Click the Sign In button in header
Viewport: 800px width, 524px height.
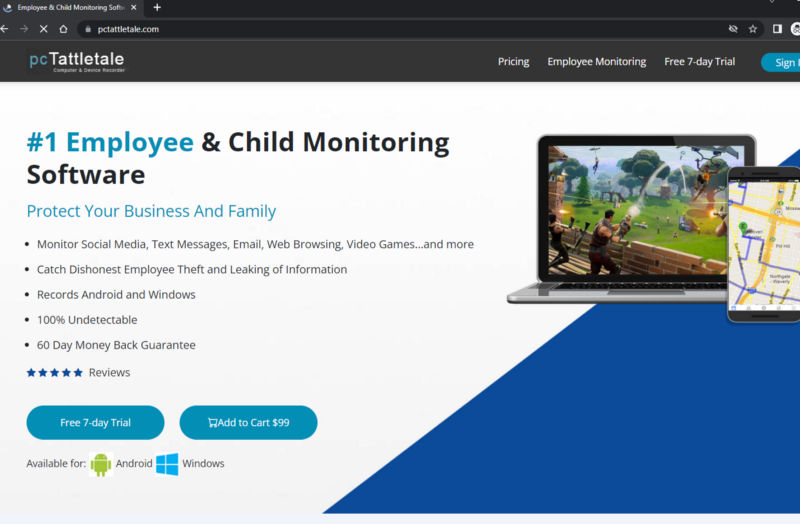point(781,62)
